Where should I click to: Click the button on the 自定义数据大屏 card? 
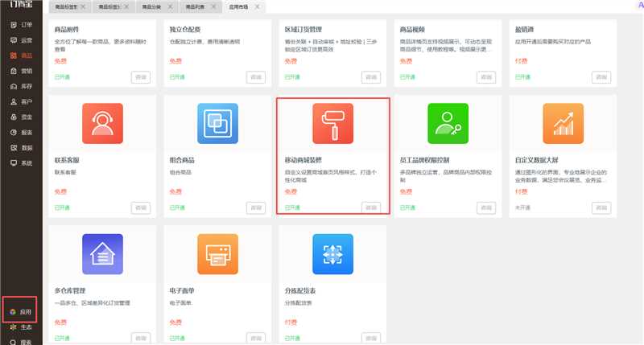(601, 208)
